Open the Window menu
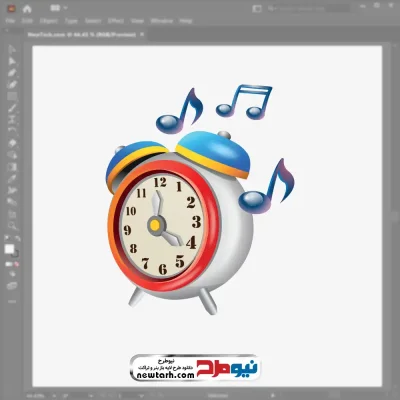The image size is (400, 400). tap(162, 21)
